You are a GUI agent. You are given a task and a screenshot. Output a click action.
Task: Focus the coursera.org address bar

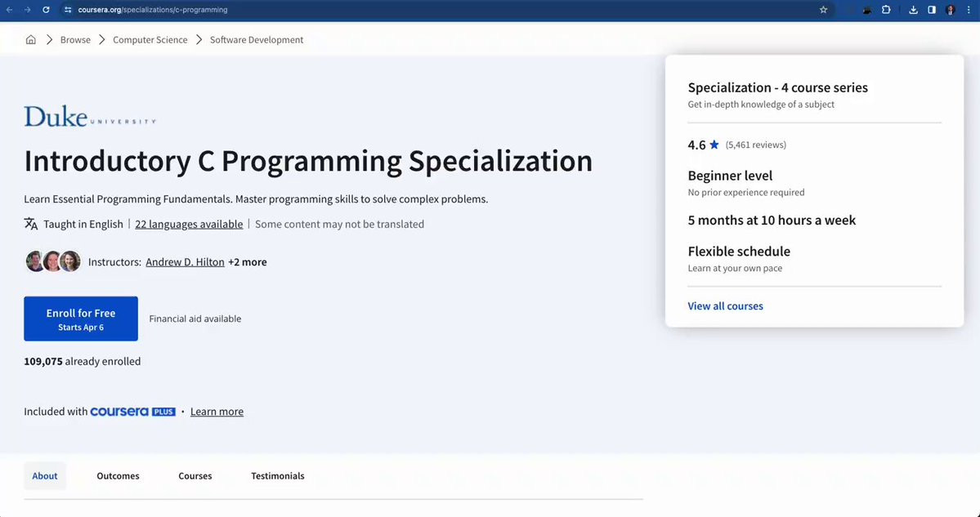click(437, 10)
